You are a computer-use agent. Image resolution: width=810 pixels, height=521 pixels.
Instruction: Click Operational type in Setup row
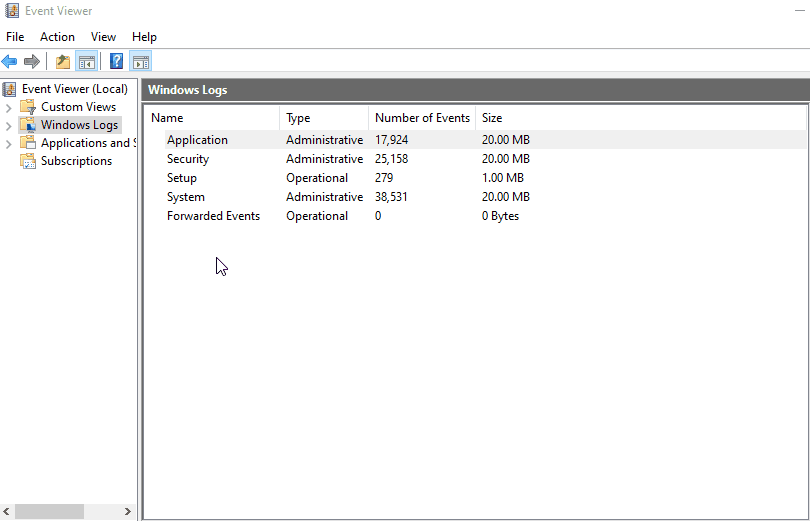[317, 178]
